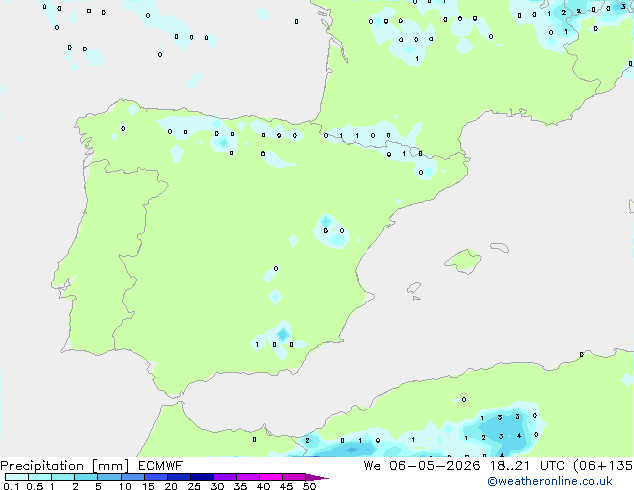The width and height of the screenshot is (634, 490).
Task: Select the 20–25 mm dark blue swatch
Action: tap(178, 477)
